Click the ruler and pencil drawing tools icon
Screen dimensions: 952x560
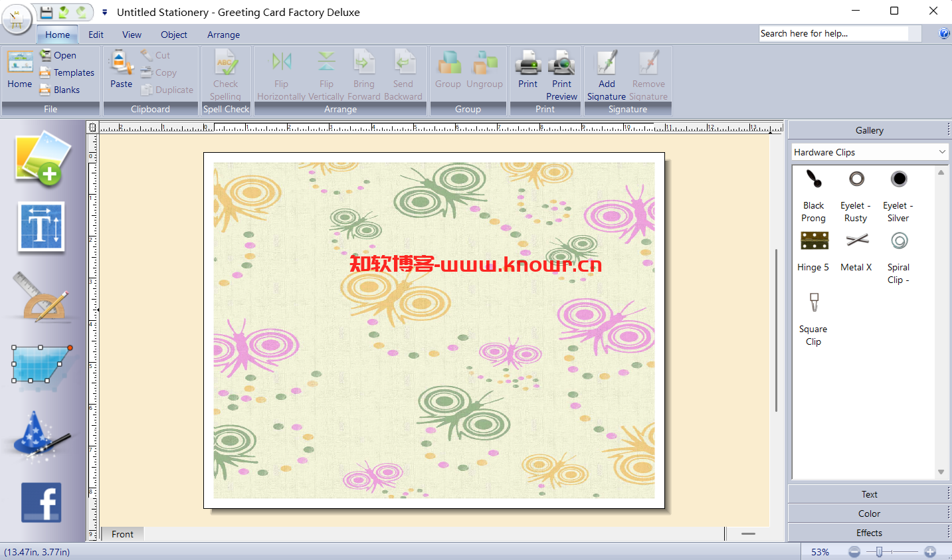tap(41, 297)
